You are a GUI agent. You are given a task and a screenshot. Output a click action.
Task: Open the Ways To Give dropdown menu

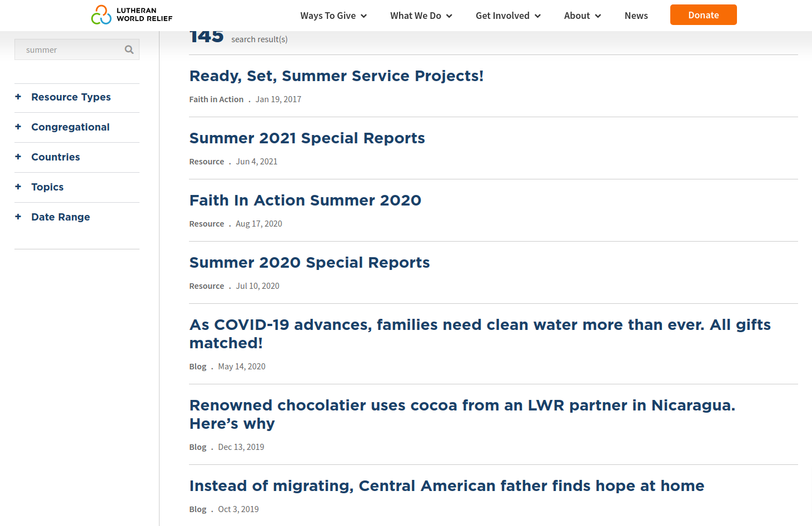[333, 16]
